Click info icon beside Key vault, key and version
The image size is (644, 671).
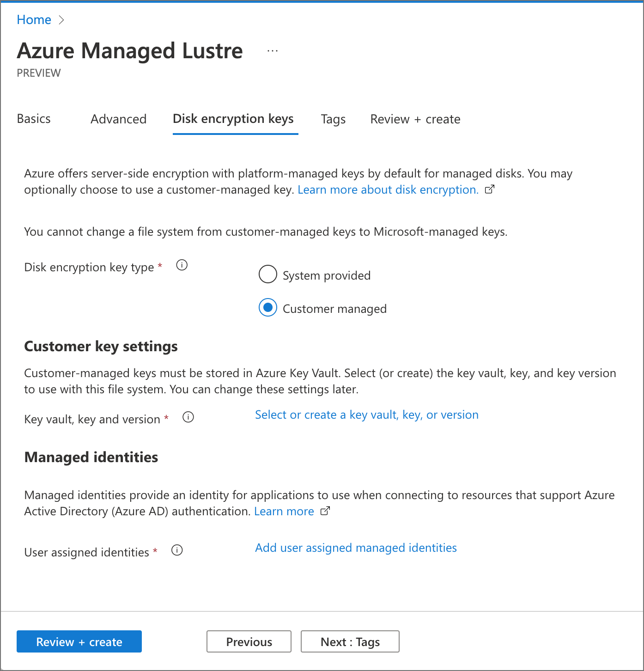pyautogui.click(x=188, y=417)
